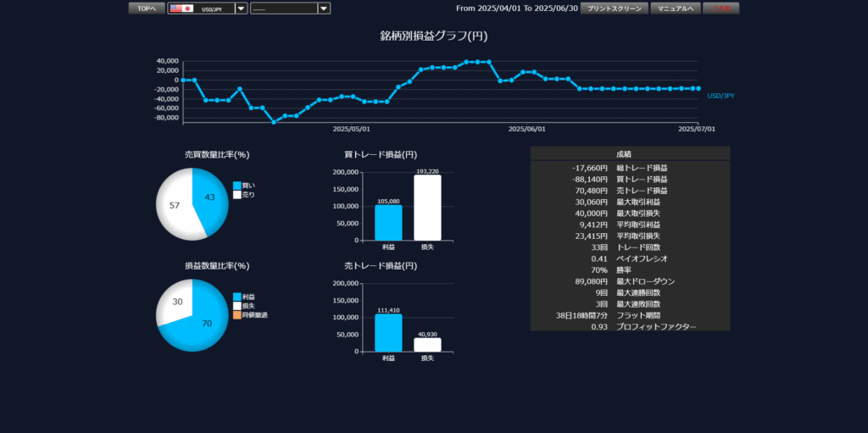Click the TOPへ button

pos(147,8)
